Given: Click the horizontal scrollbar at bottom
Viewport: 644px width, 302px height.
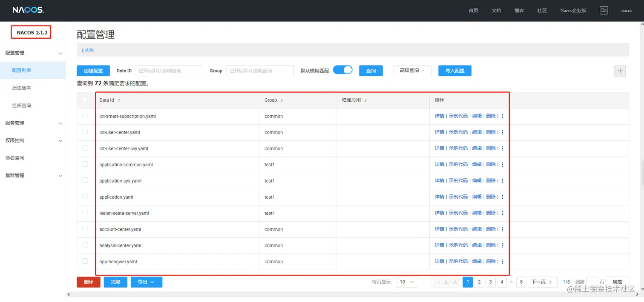Looking at the screenshot, I should coord(354,294).
